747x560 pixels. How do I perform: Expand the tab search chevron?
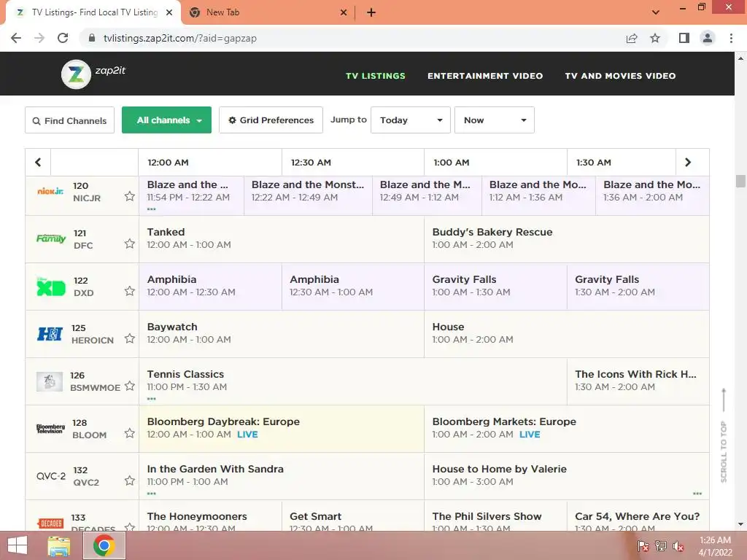point(656,12)
